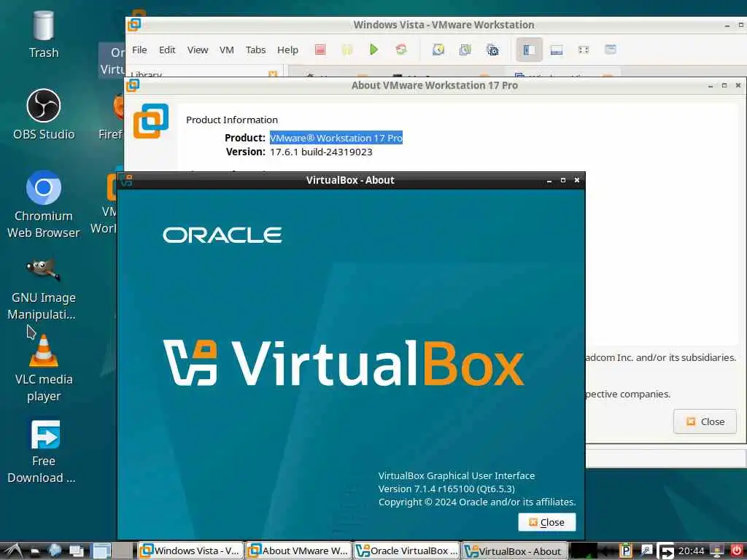This screenshot has width=747, height=560.
Task: Click Close in the About VMware Workstation dialog
Action: (705, 422)
